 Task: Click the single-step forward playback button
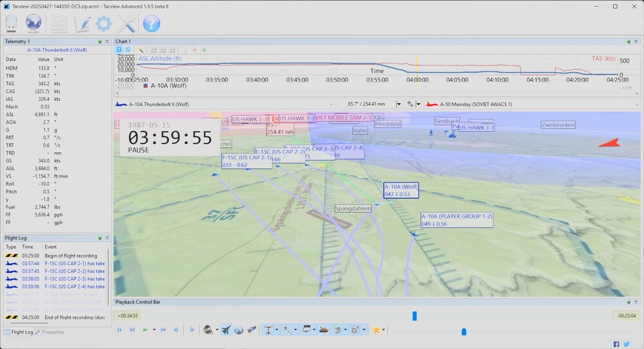point(192,330)
